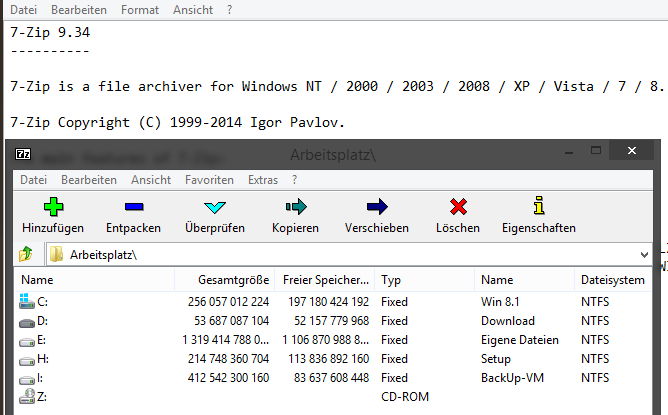This screenshot has height=415, width=668.
Task: Click folder icon in address bar
Action: click(56, 254)
